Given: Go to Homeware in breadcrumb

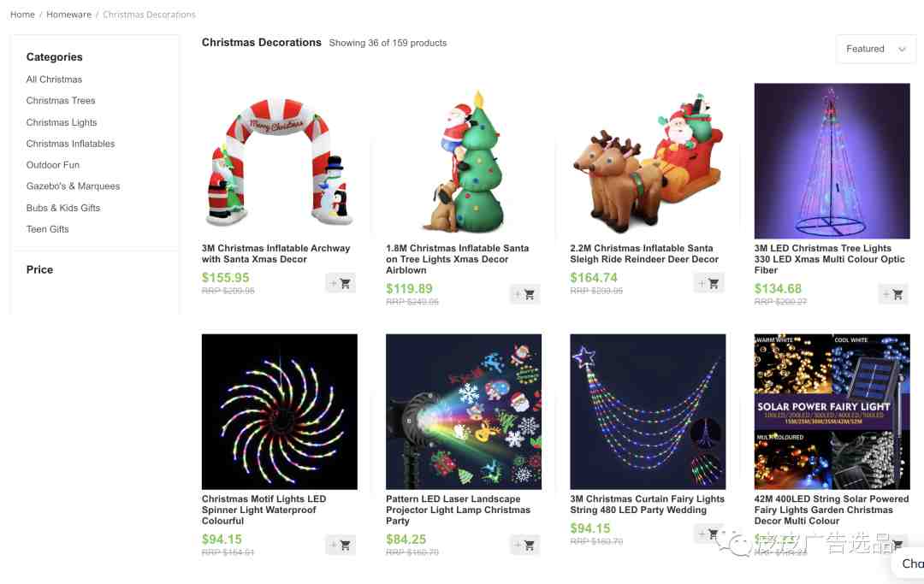Looking at the screenshot, I should click(69, 15).
